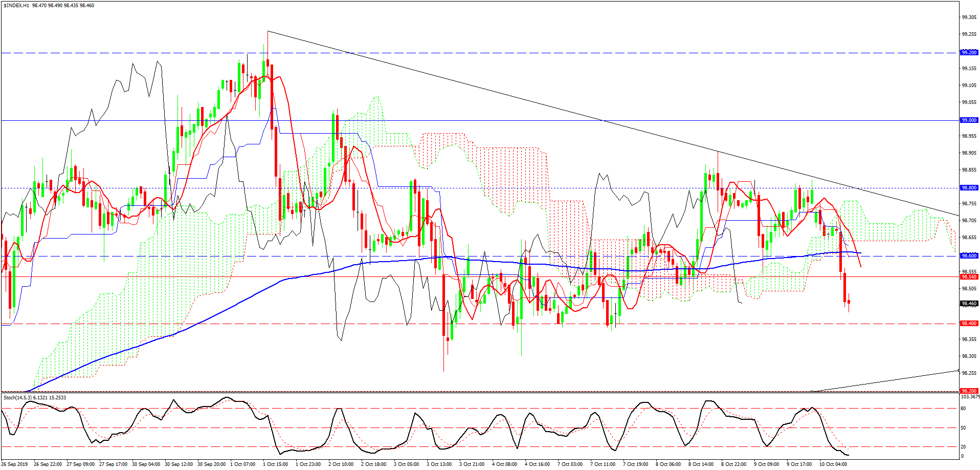Select the 98.600 blue price level label
The width and height of the screenshot is (980, 470).
coord(969,255)
